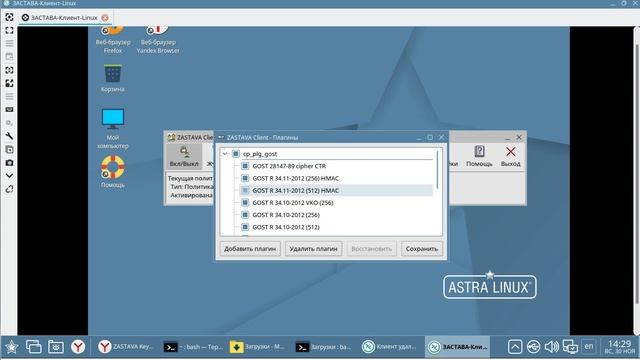Toggle the GOST R 34.10-2012 (512) checkbox
Image resolution: width=640 pixels, height=360 pixels.
[x=245, y=227]
